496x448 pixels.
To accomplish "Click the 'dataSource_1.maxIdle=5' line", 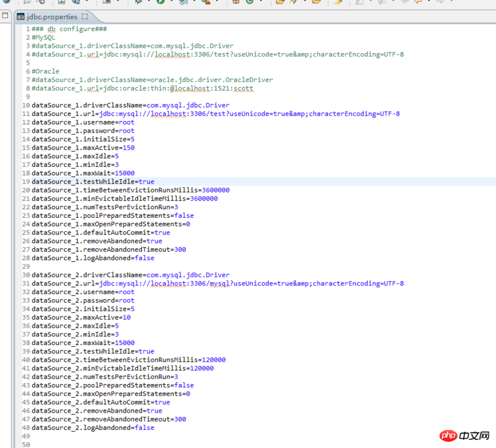I will click(75, 157).
